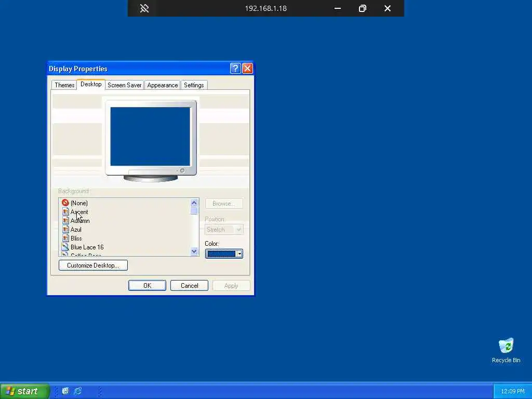Open the Recycle Bin desktop icon
The height and width of the screenshot is (399, 532).
click(506, 351)
